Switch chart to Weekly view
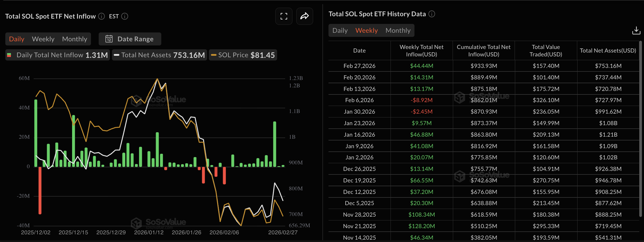The height and width of the screenshot is (242, 644). (43, 39)
